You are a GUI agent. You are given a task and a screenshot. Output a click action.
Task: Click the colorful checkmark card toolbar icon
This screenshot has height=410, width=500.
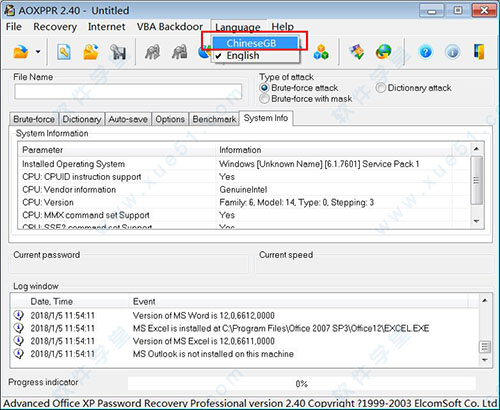point(356,52)
